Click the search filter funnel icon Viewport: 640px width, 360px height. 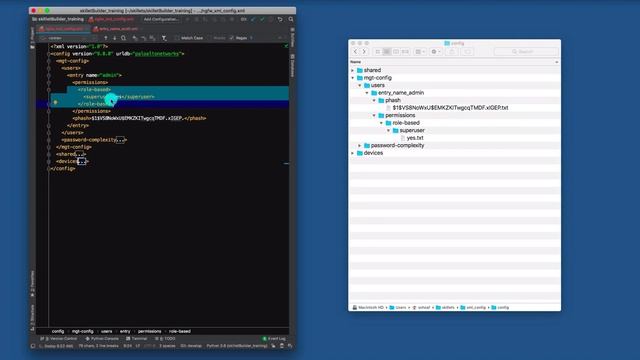[x=164, y=38]
